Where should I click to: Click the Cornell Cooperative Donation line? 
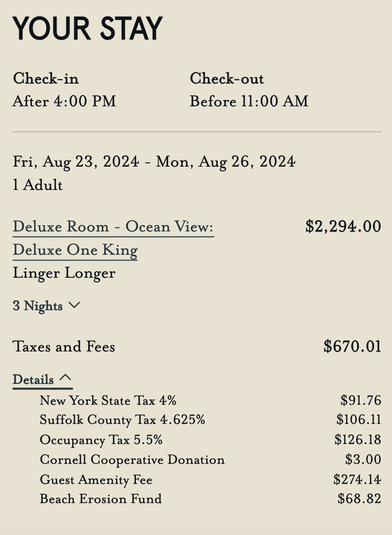tap(132, 460)
